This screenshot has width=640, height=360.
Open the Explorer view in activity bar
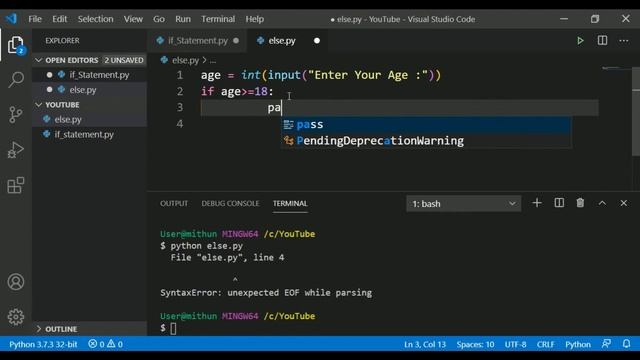[x=16, y=45]
